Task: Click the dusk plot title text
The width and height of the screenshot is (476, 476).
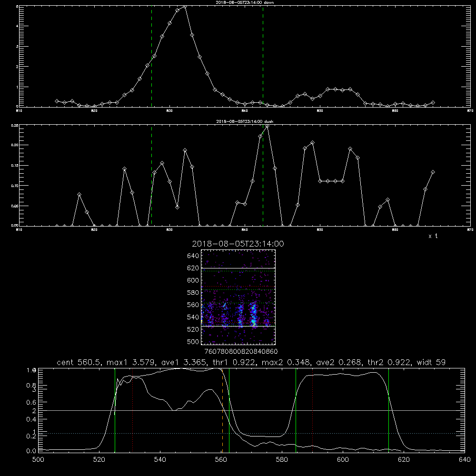Action: 245,121
